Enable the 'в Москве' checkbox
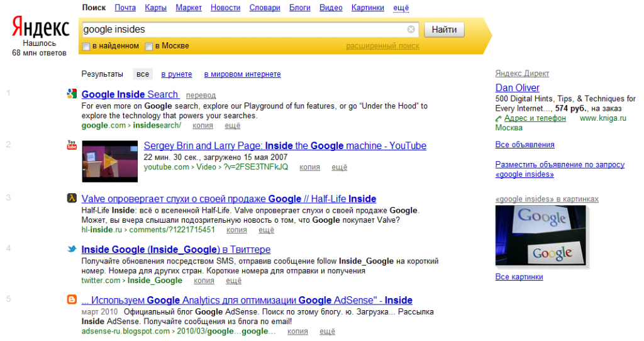Screen dimensions: 644x341 coord(148,47)
